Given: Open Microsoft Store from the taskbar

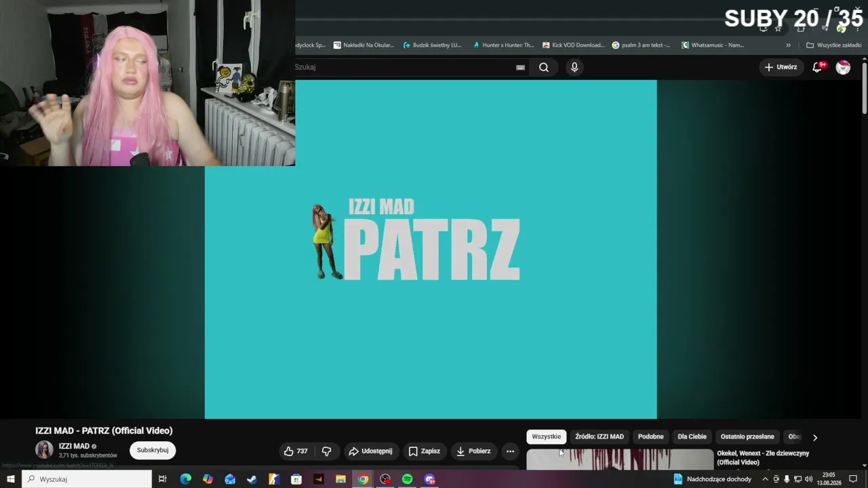Looking at the screenshot, I should click(296, 479).
